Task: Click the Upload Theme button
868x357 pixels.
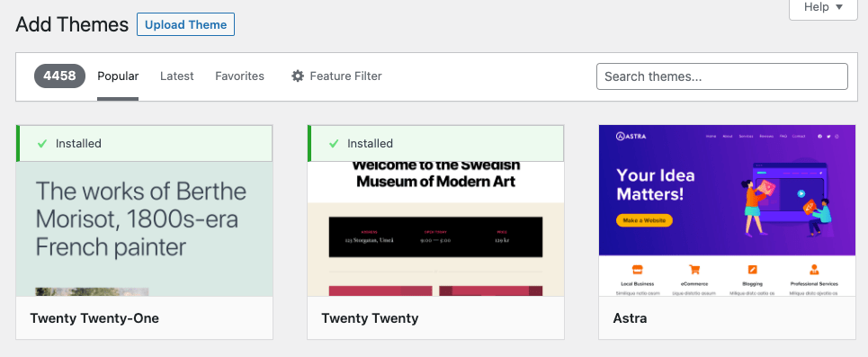Action: (185, 25)
